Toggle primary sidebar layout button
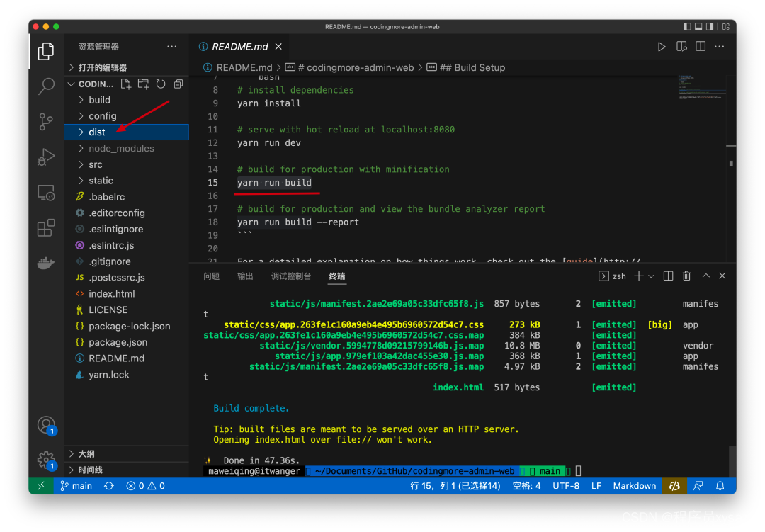Viewport: 765px width, 532px height. pos(687,26)
